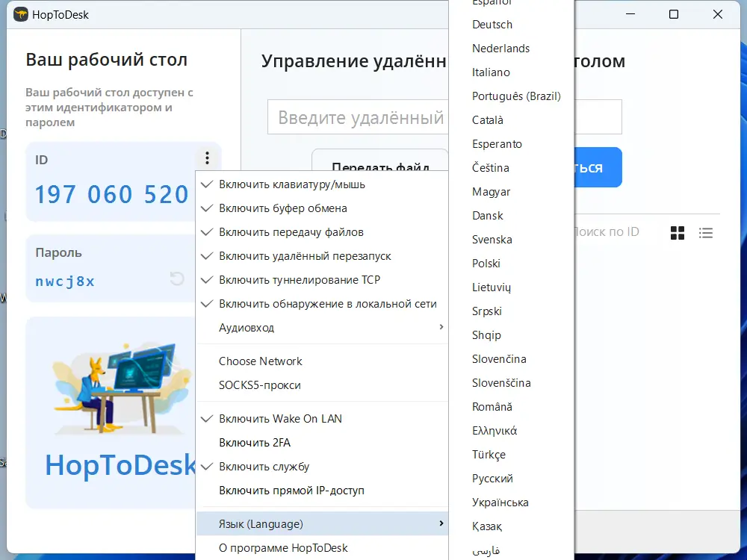The height and width of the screenshot is (560, 747).
Task: Maximize the HopToDesk window
Action: pos(674,14)
